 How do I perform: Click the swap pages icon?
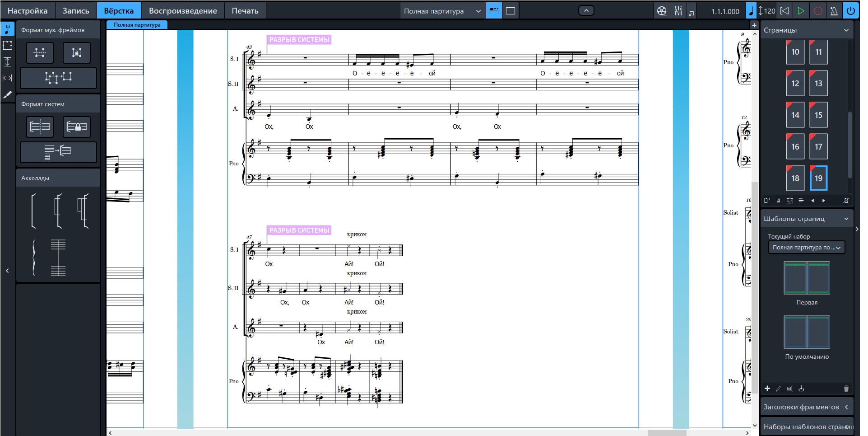coord(790,201)
